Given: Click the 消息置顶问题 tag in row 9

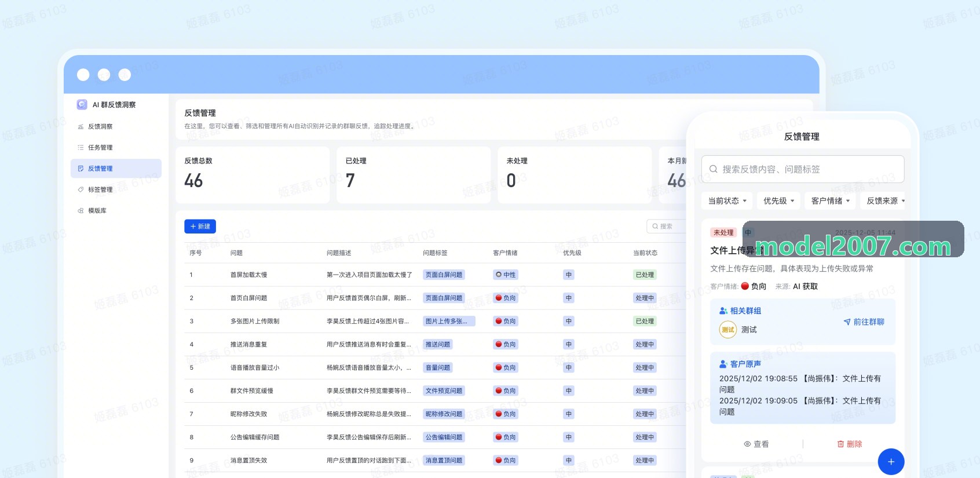Looking at the screenshot, I should (444, 460).
